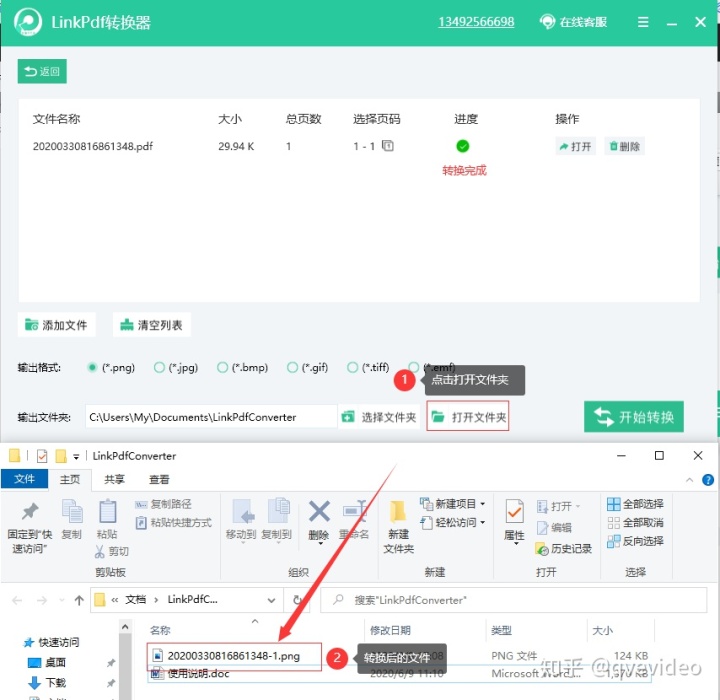Image resolution: width=720 pixels, height=700 pixels.
Task: Click 反向选择 invert selection
Action: point(635,541)
